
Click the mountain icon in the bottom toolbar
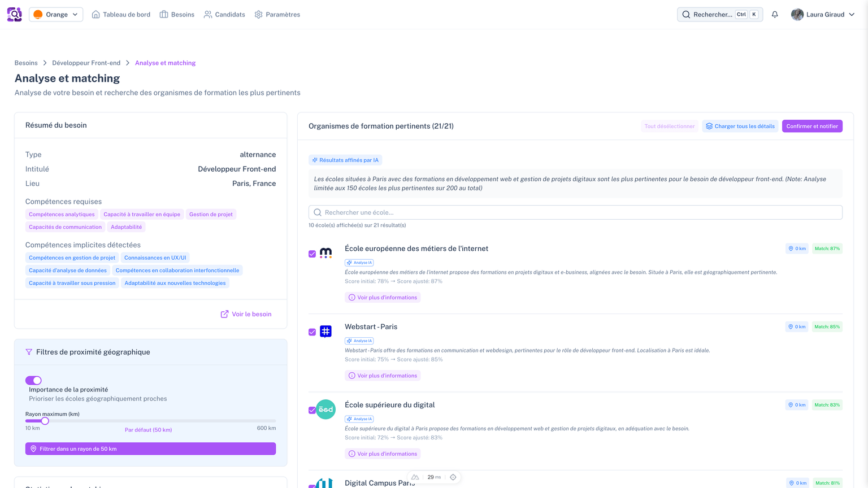[415, 477]
